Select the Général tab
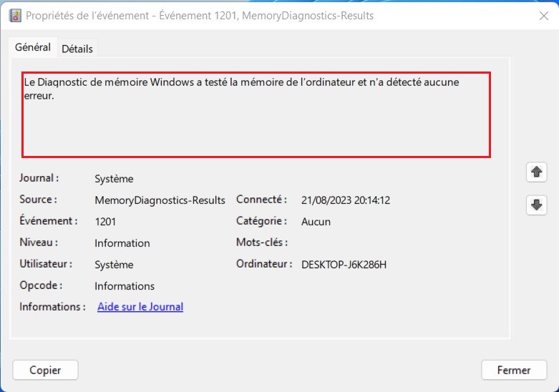The height and width of the screenshot is (392, 559). pos(33,47)
